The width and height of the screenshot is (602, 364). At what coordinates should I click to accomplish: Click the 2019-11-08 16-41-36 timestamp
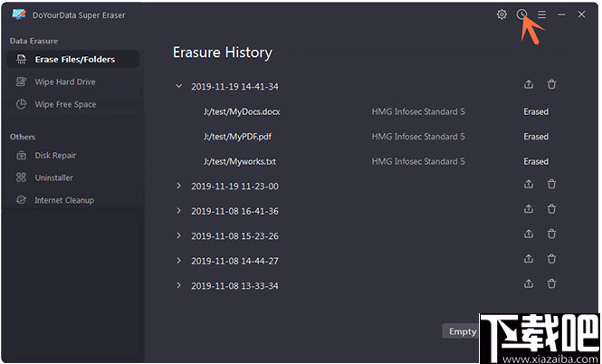(235, 211)
